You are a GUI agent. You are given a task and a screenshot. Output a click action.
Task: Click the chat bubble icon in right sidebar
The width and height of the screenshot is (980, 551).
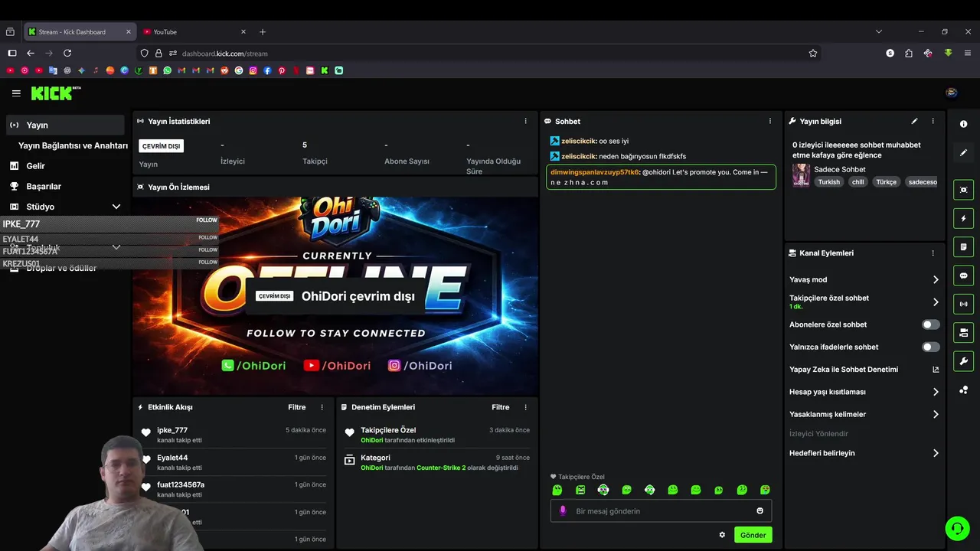[x=963, y=275]
